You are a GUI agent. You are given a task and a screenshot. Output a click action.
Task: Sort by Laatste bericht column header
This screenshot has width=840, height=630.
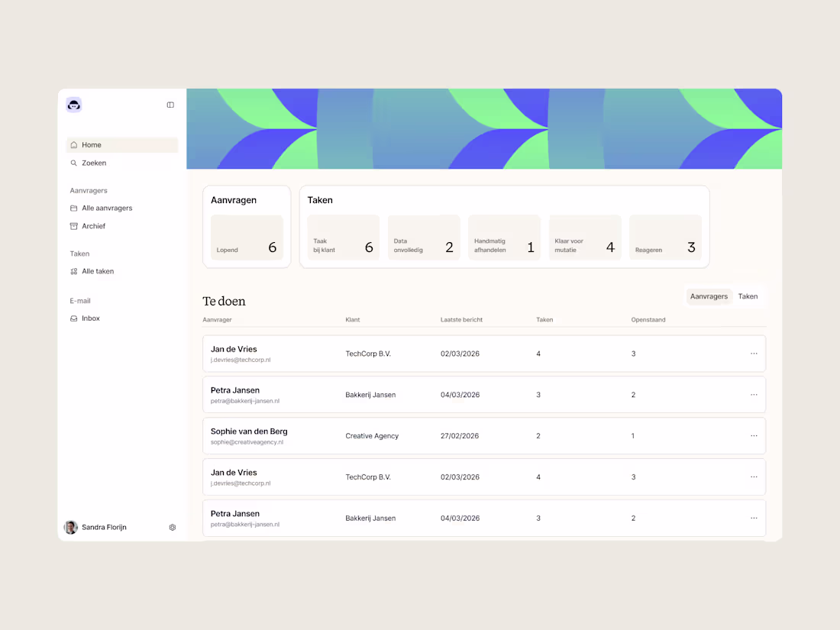coord(461,320)
